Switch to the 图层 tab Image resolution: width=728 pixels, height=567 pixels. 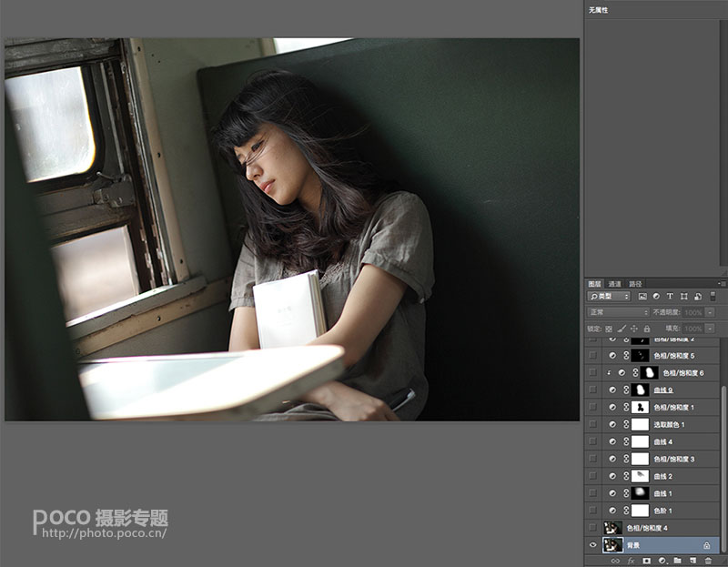coord(595,284)
